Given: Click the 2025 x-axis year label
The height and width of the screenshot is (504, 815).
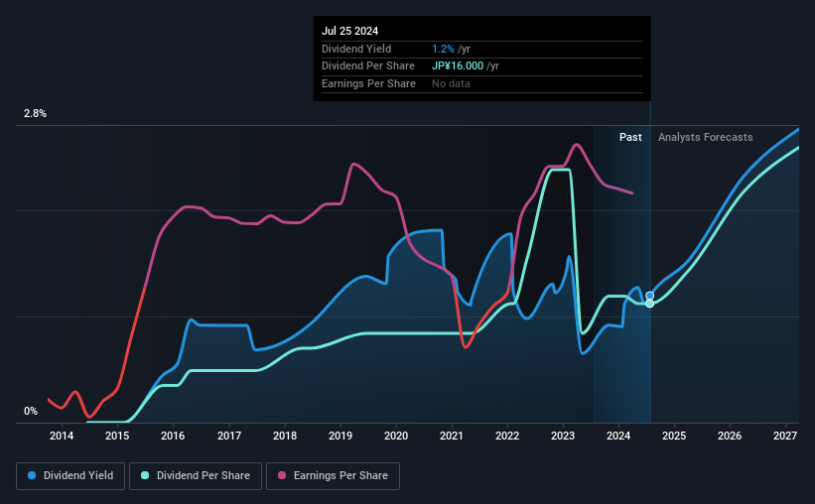Looking at the screenshot, I should pos(674,436).
